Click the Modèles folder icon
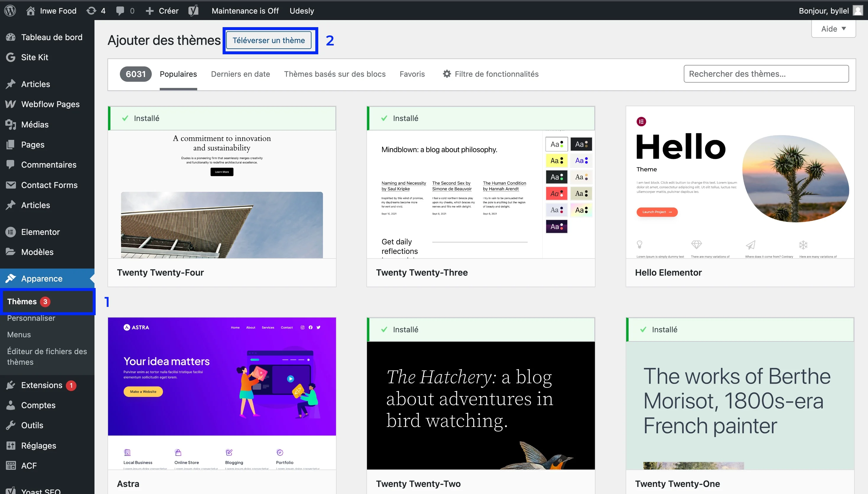The width and height of the screenshot is (868, 494). pos(11,252)
